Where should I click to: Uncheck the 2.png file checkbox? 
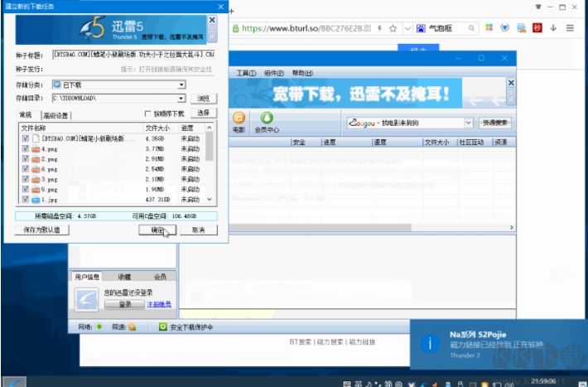tap(26, 159)
